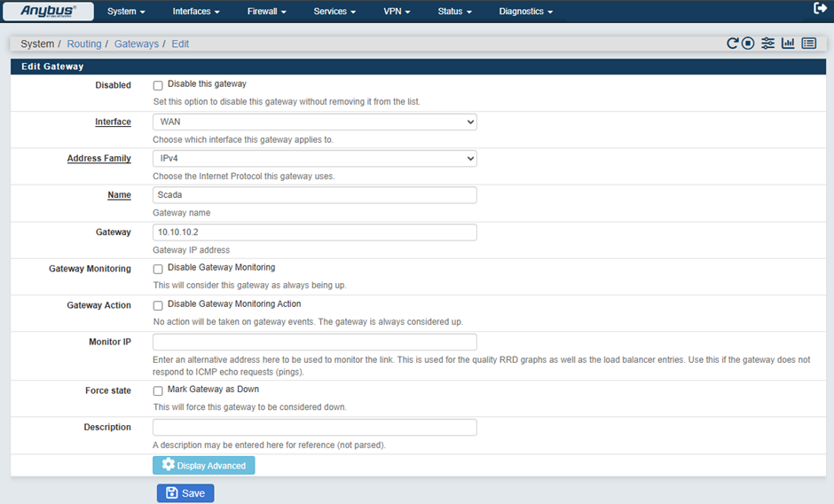Click the restart service icon
This screenshot has width=834, height=504.
tap(733, 43)
